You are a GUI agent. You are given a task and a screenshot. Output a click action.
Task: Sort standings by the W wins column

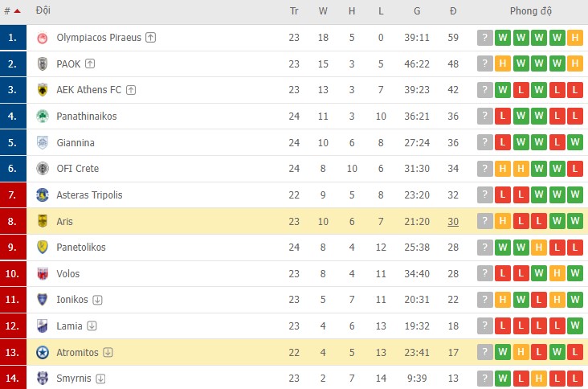tap(323, 11)
